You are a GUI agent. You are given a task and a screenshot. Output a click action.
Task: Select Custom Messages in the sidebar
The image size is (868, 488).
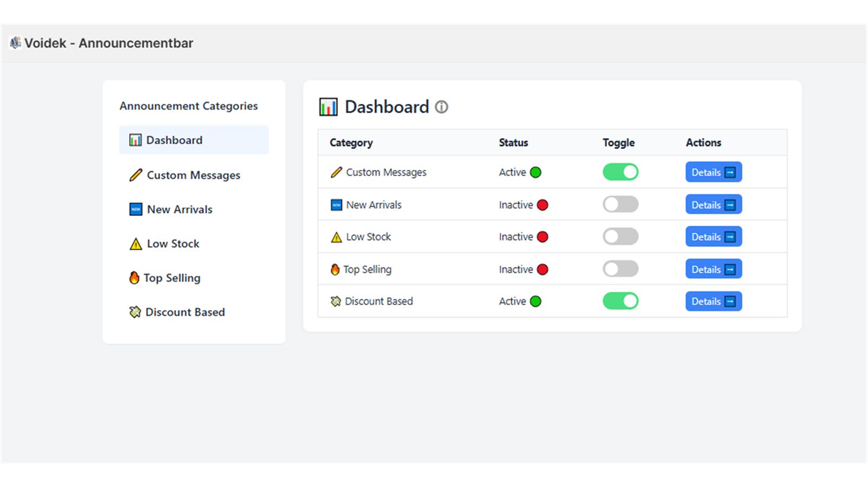click(193, 175)
